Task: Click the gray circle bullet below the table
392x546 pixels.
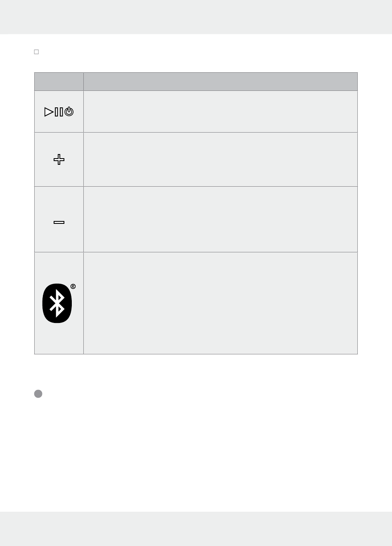Action: pyautogui.click(x=38, y=394)
